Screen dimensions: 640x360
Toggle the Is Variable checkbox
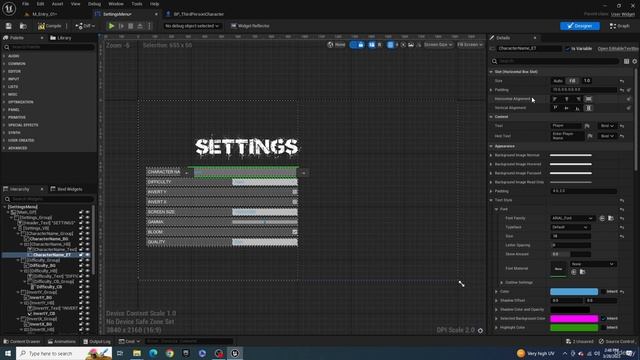pos(567,49)
